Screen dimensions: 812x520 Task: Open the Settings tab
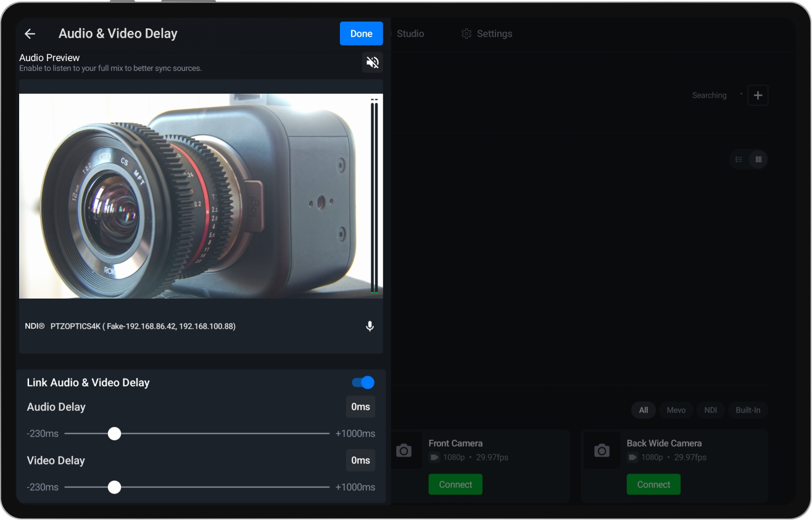[x=487, y=33]
